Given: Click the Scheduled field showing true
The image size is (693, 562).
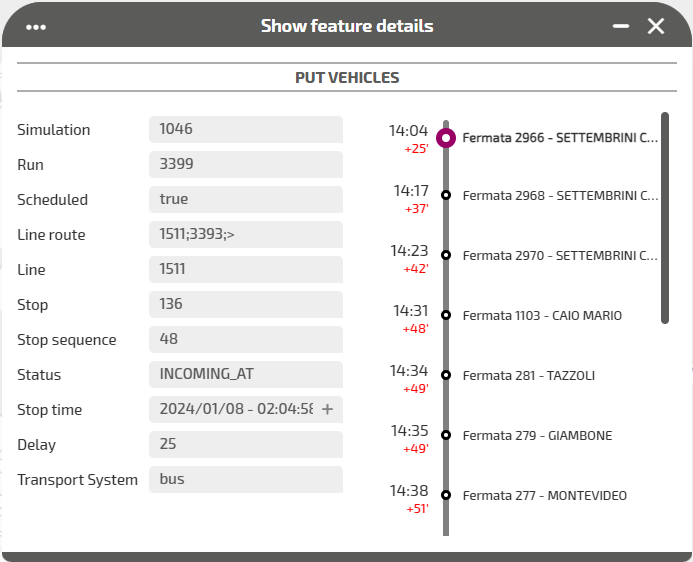Looking at the screenshot, I should click(245, 199).
